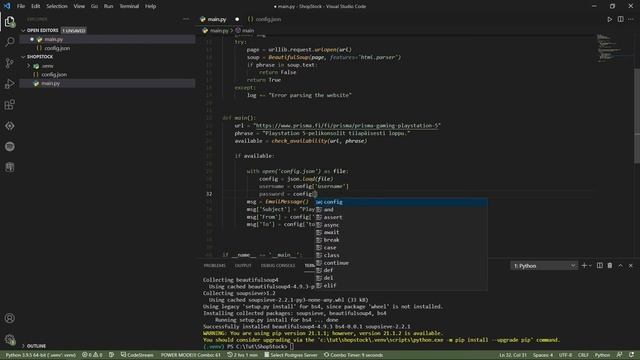Split the terminal pane
Screen dimensions: 640x360
click(600, 266)
